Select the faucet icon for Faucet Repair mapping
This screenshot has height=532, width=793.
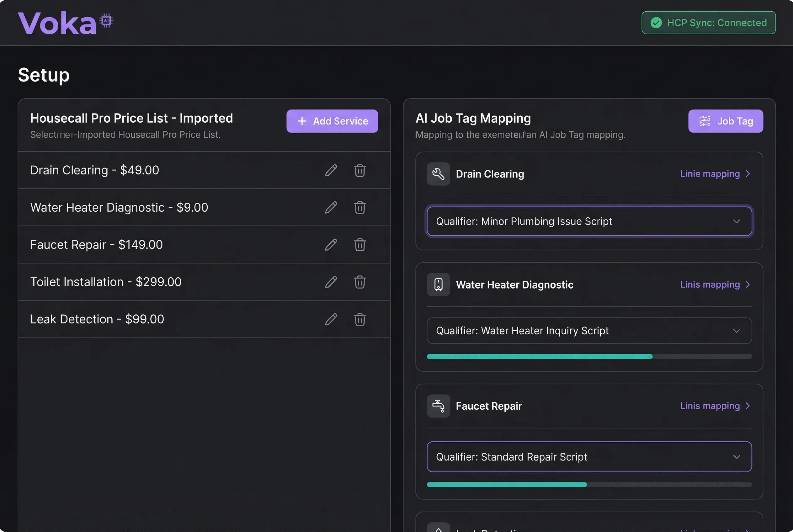pyautogui.click(x=438, y=406)
